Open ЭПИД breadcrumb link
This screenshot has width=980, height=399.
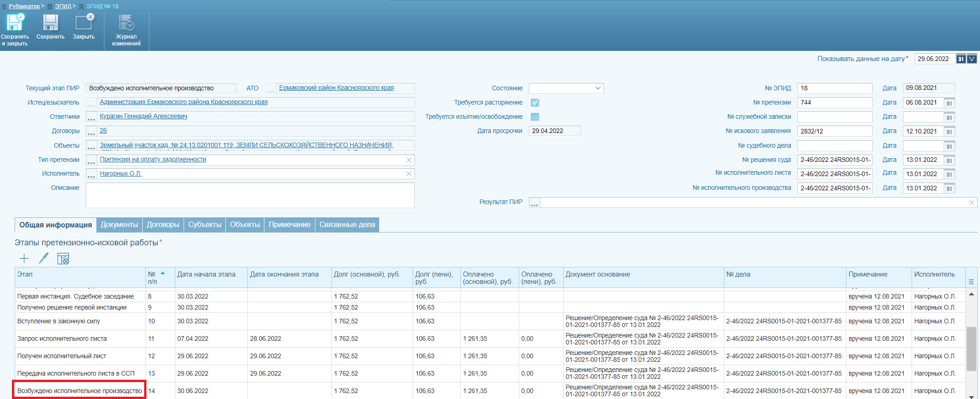coord(63,6)
